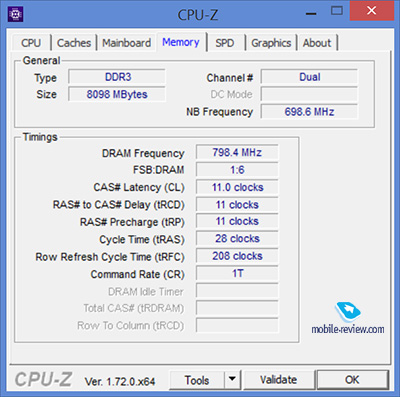This screenshot has width=400, height=397.
Task: Close the CPU-Z window
Action: tap(372, 11)
